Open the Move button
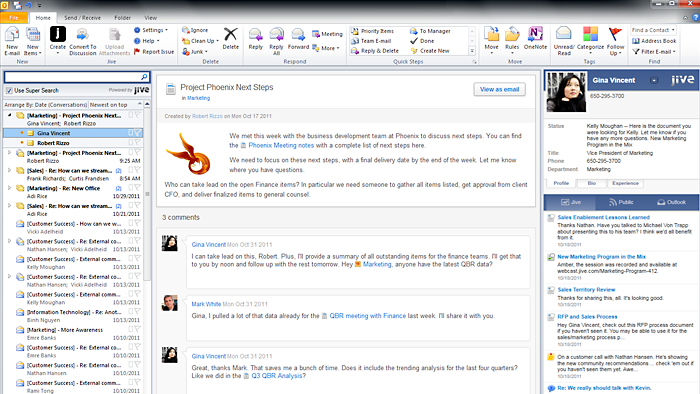Image resolution: width=700 pixels, height=394 pixels. click(491, 40)
